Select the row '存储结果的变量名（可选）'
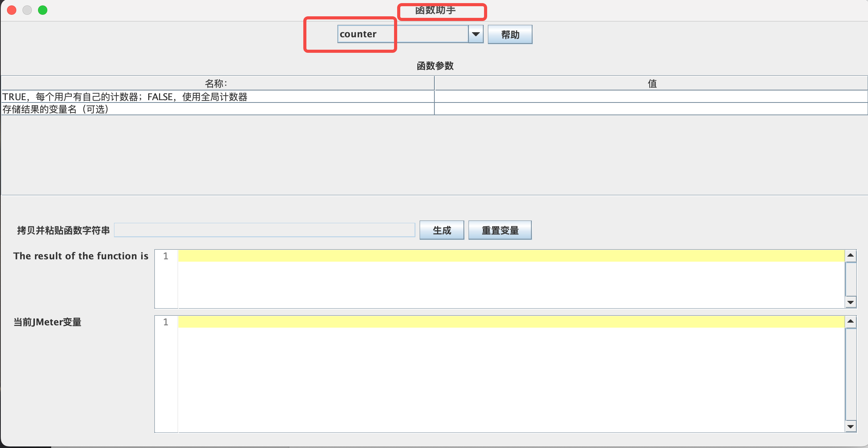 click(x=218, y=109)
